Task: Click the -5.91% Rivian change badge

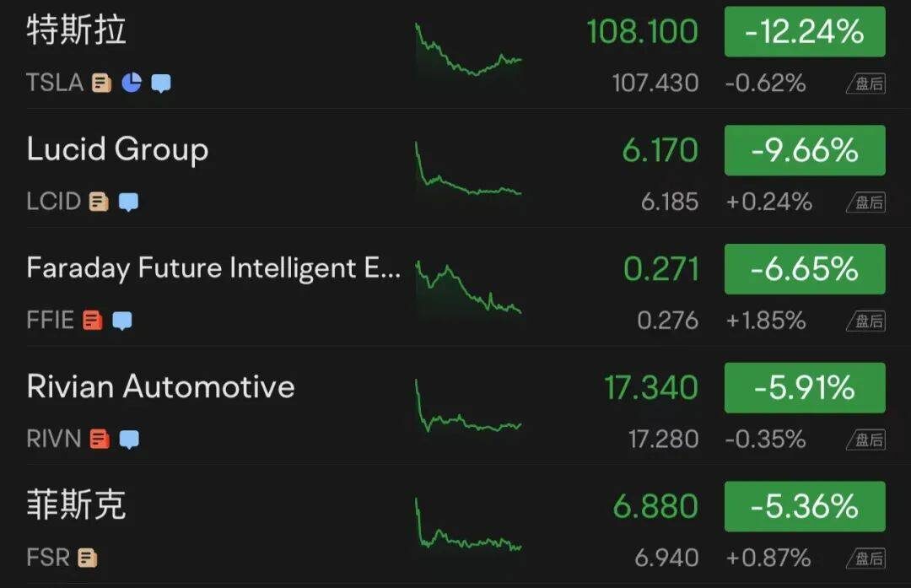Action: pos(805,387)
